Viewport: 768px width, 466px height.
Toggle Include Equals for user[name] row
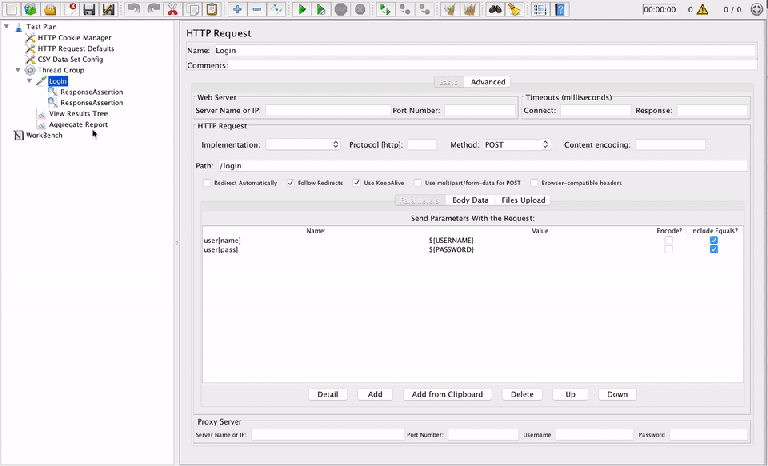click(x=714, y=240)
